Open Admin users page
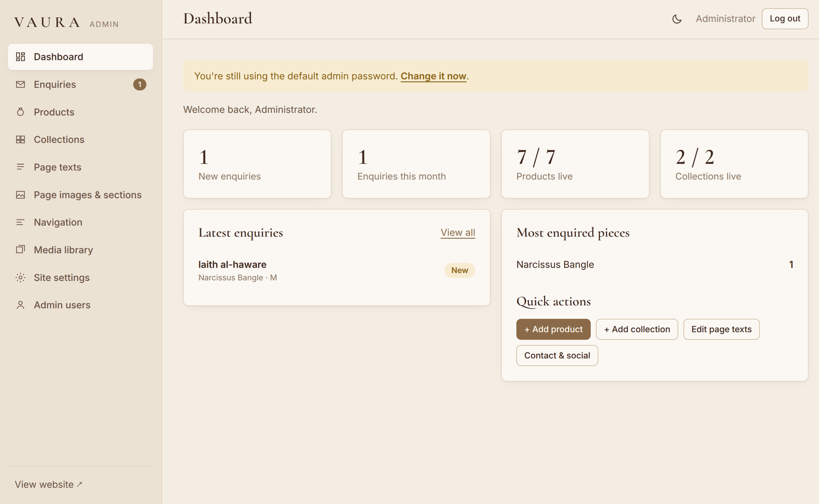This screenshot has height=504, width=819. tap(80, 305)
